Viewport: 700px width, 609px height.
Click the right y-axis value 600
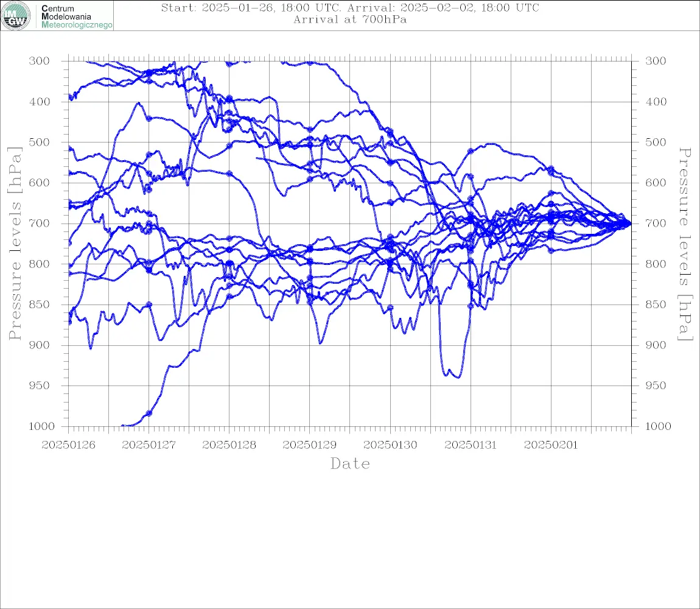pyautogui.click(x=656, y=183)
